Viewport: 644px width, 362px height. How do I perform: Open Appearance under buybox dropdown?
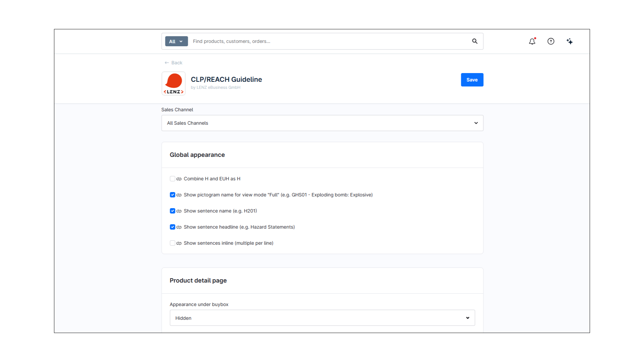(322, 318)
